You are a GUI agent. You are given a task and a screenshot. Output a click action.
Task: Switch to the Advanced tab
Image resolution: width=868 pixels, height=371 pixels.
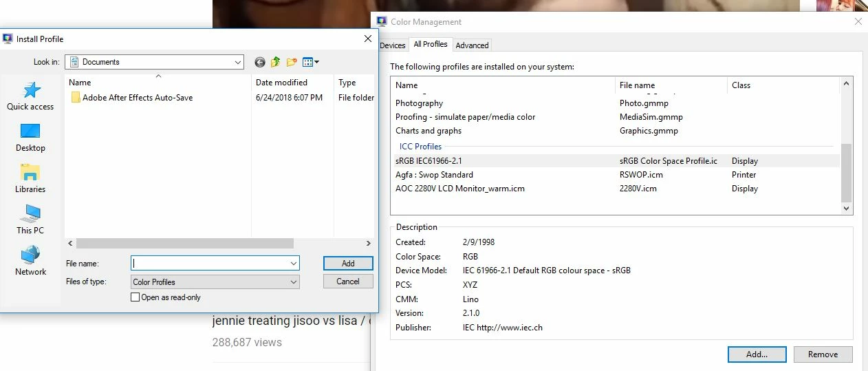coord(472,45)
